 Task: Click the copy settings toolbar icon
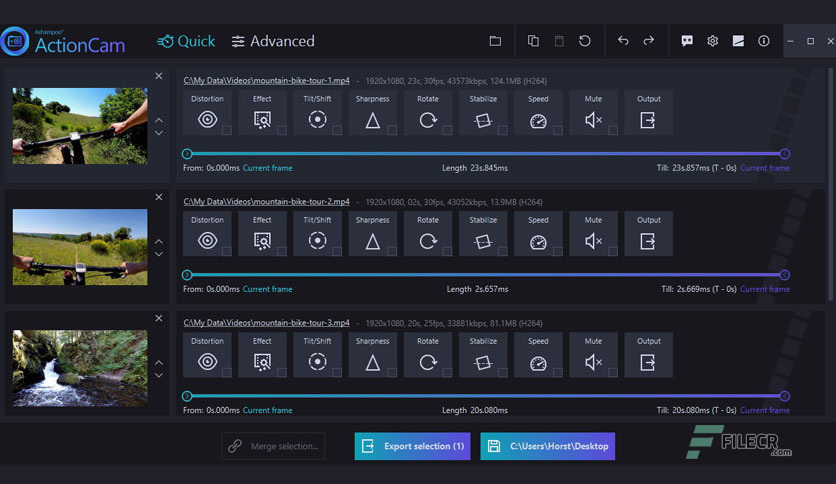coord(533,41)
